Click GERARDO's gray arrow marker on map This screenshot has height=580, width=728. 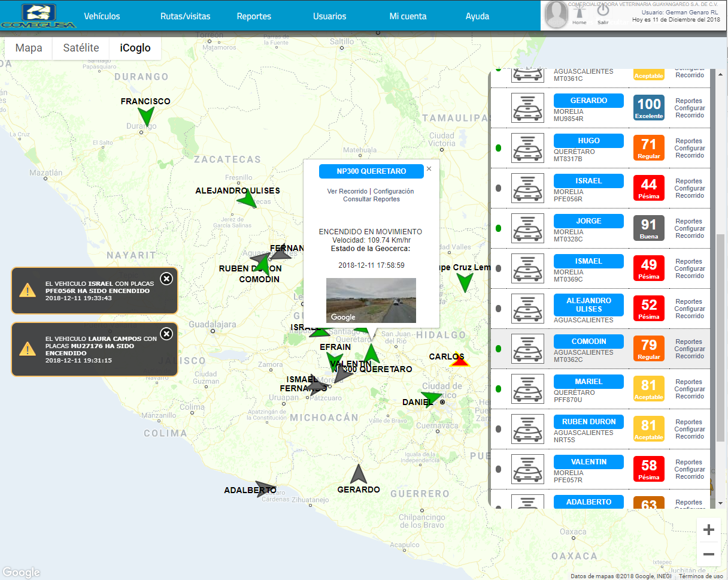pos(358,475)
